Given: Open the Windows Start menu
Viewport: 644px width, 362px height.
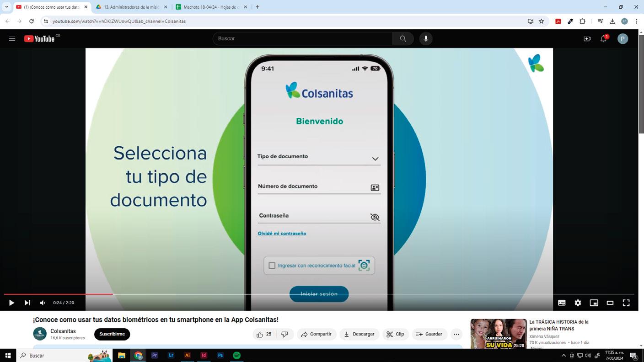Looking at the screenshot, I should coord(8,356).
